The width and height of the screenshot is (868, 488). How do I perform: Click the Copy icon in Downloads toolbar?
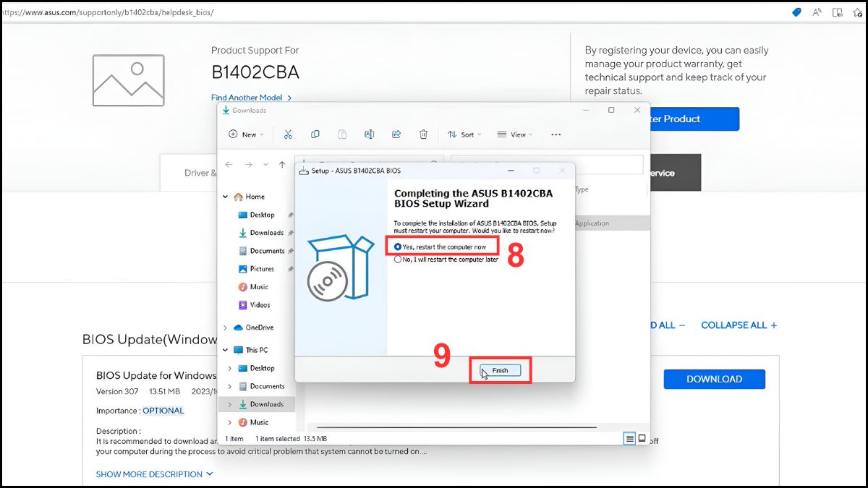(315, 134)
